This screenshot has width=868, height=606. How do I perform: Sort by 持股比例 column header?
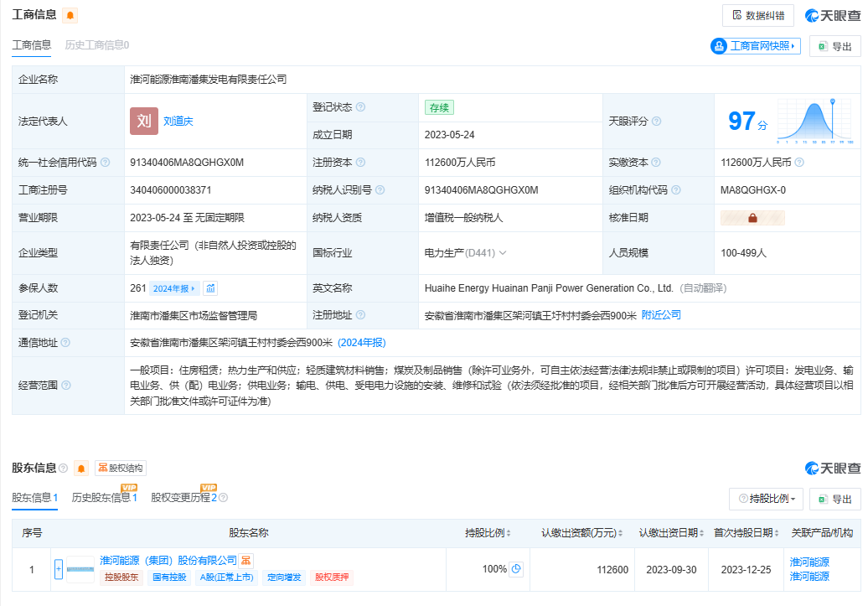pyautogui.click(x=488, y=533)
